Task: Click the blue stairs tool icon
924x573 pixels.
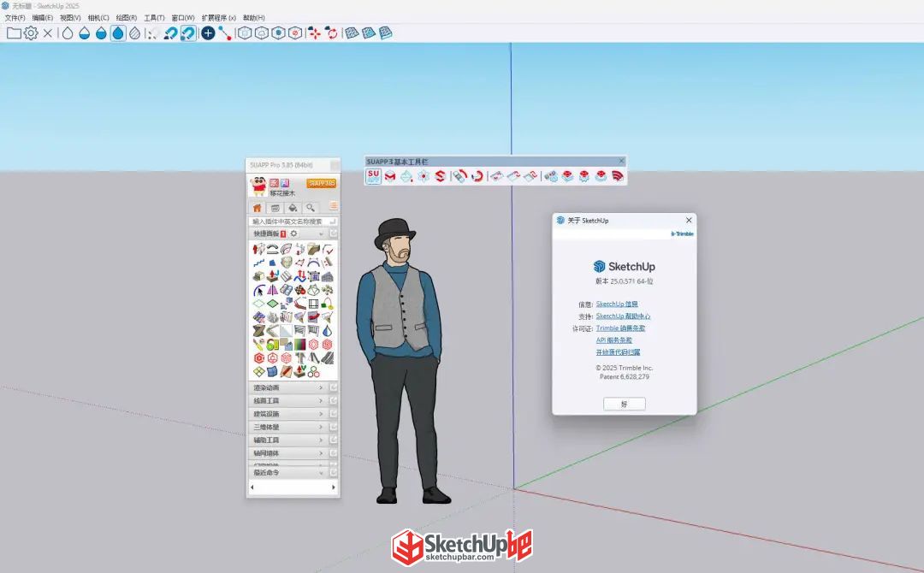Action: click(258, 263)
